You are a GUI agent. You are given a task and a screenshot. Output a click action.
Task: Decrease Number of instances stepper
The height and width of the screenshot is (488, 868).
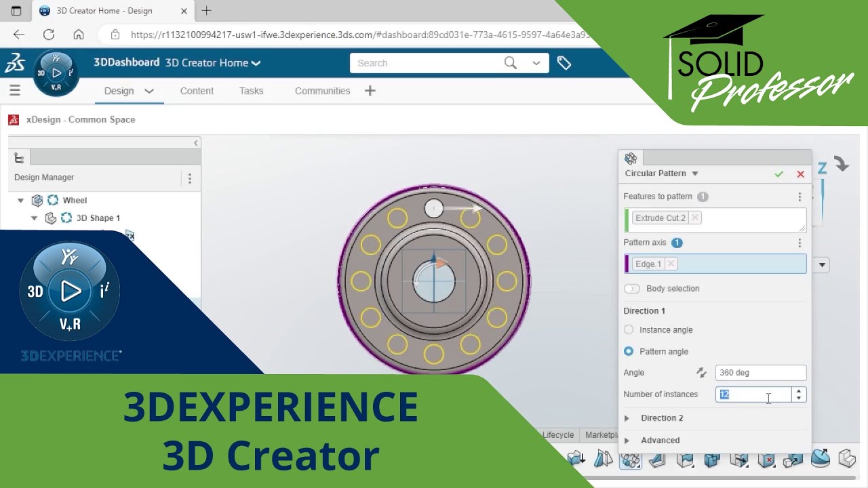coord(799,398)
